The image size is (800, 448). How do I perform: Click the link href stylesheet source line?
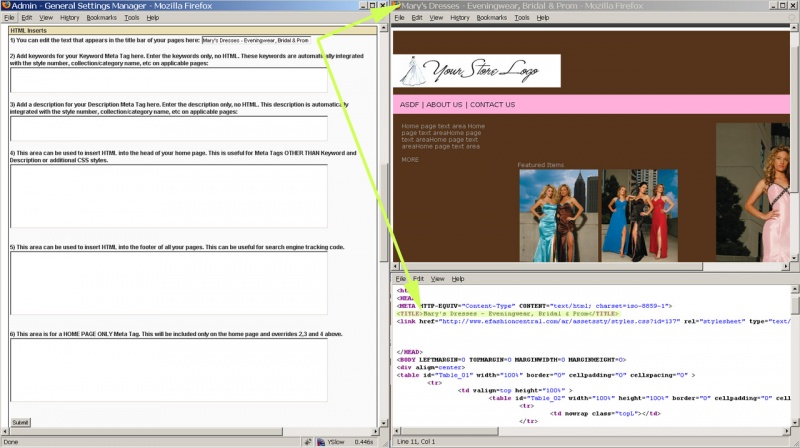point(593,321)
